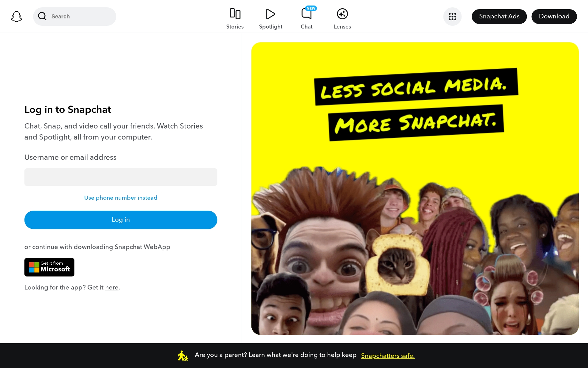This screenshot has height=368, width=588.
Task: Follow the 'here' app link
Action: tap(112, 287)
